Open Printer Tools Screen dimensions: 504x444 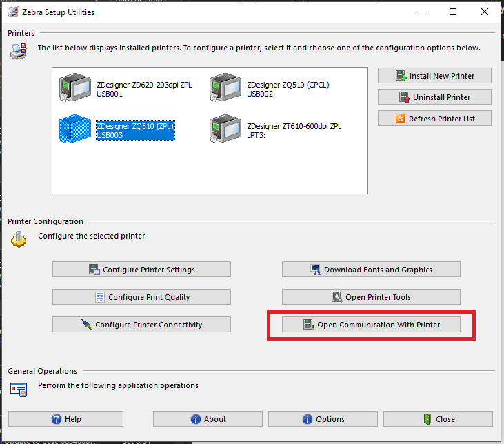371,297
